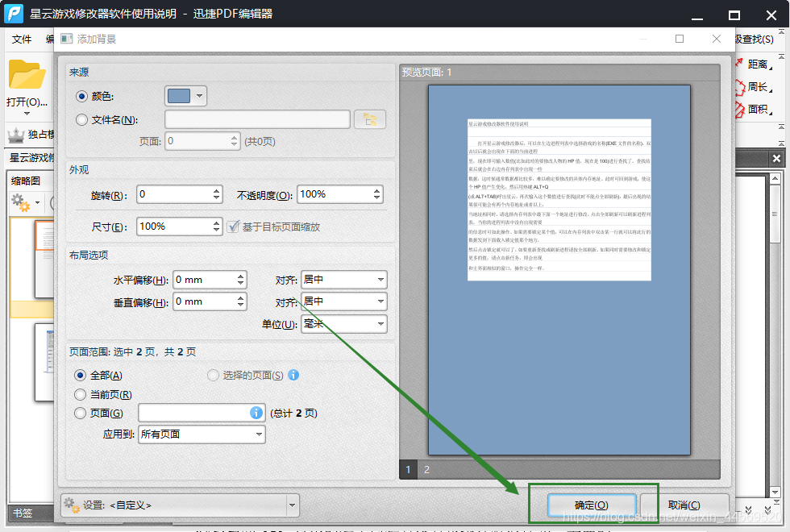Switch to preview page 2 tab
The width and height of the screenshot is (790, 532).
click(x=426, y=469)
